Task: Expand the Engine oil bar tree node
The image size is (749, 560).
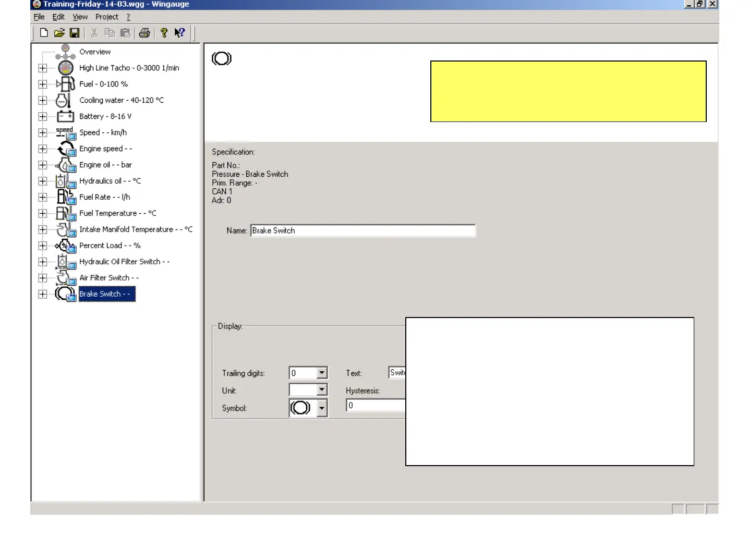Action: [x=43, y=165]
